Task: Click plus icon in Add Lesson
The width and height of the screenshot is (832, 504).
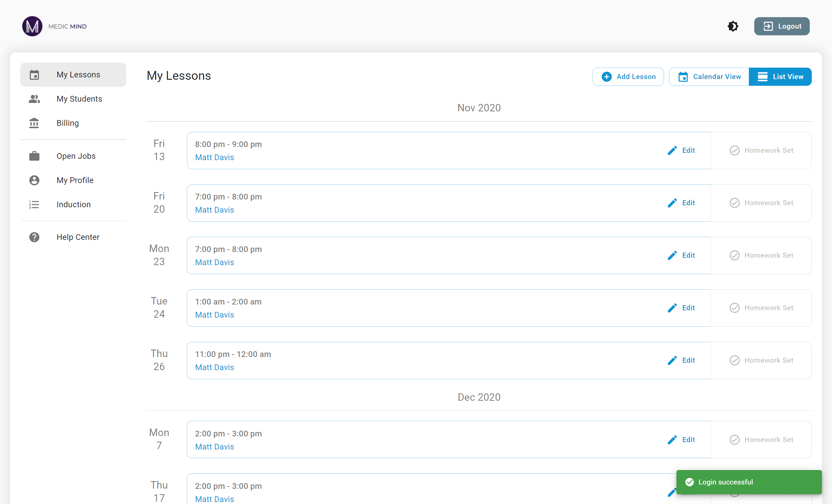Action: pos(606,77)
